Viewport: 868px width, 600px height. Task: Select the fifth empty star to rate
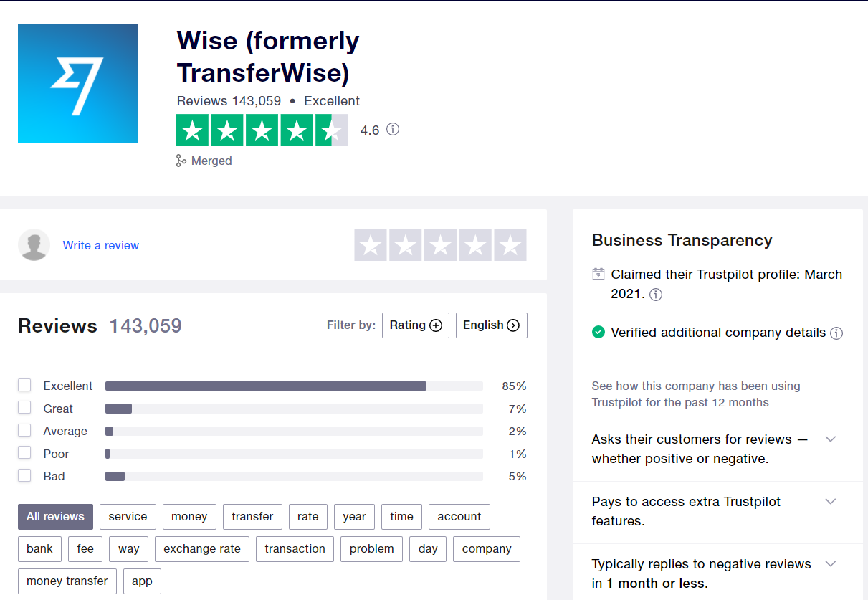[510, 245]
